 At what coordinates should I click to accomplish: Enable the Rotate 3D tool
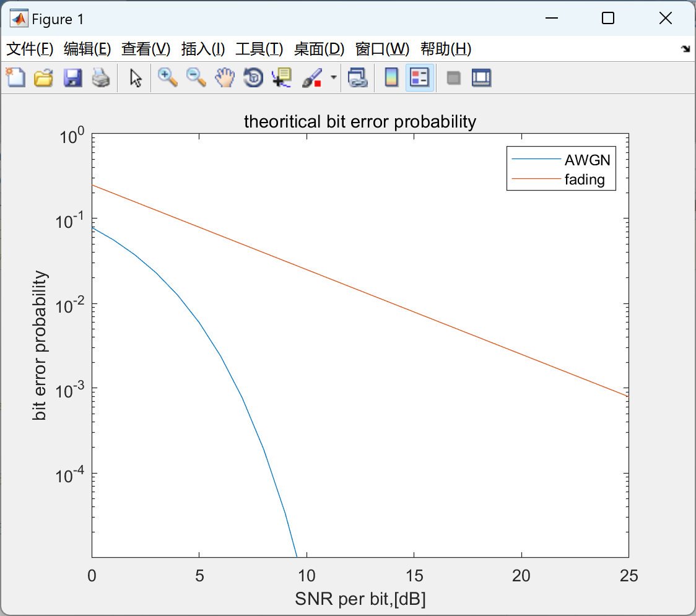253,77
